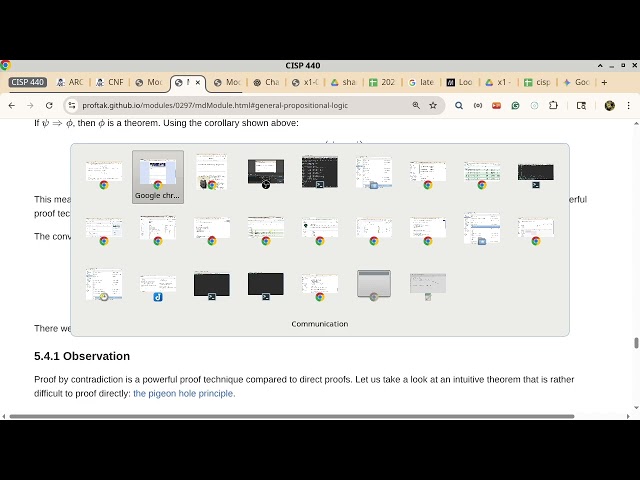Select the blue 'd' app window thumbnail

tap(158, 287)
